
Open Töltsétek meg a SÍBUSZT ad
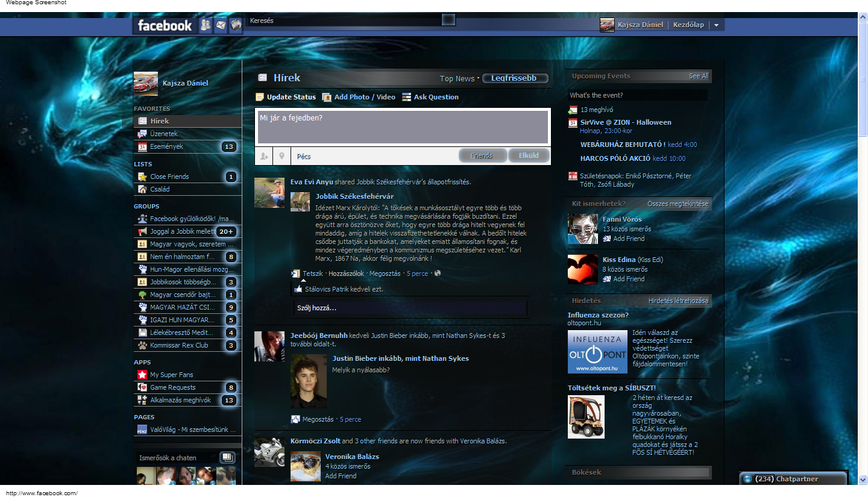(612, 388)
